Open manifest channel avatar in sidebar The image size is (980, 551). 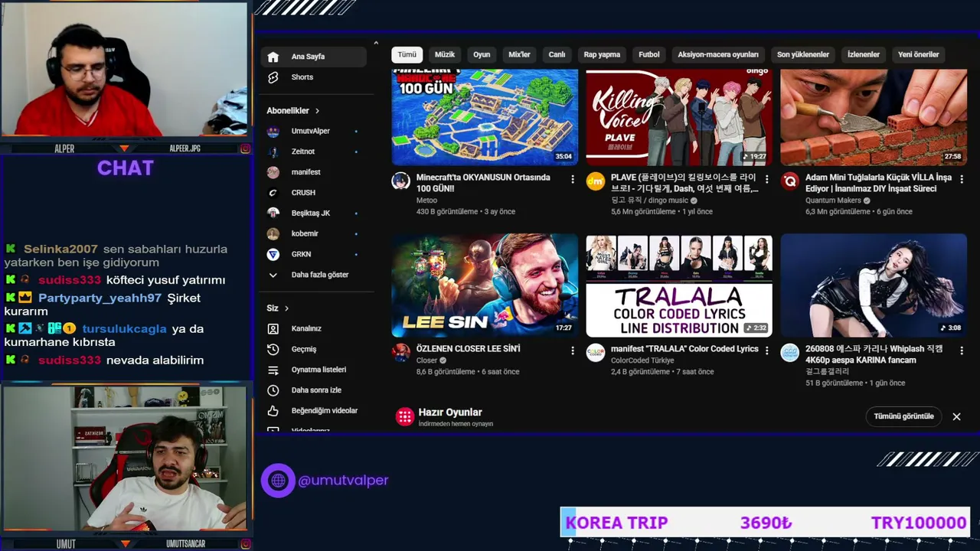(x=273, y=172)
